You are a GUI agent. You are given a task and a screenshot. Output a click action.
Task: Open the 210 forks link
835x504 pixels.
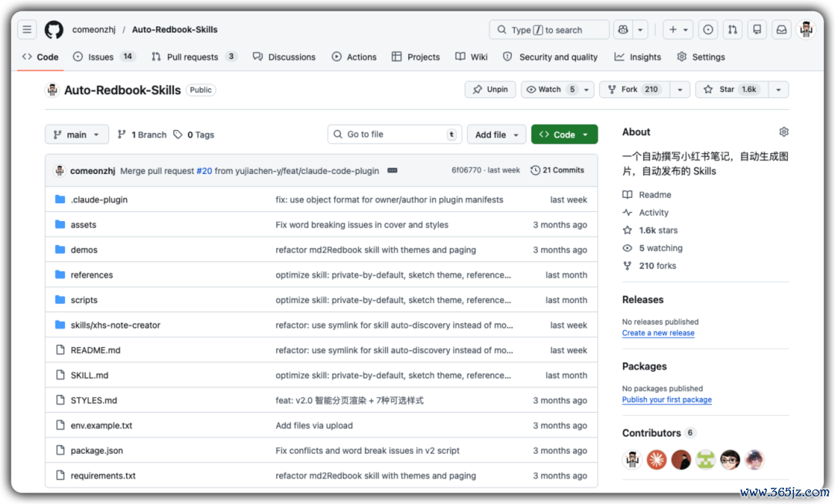point(649,266)
